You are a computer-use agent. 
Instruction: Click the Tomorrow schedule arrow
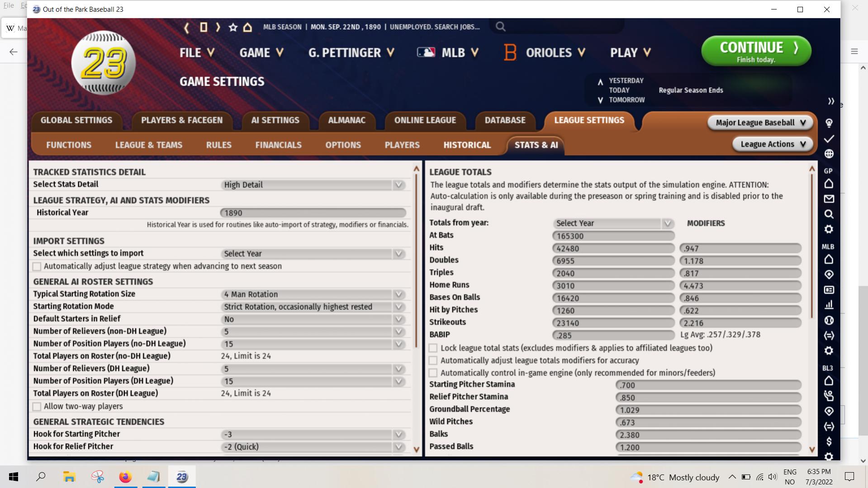click(600, 100)
